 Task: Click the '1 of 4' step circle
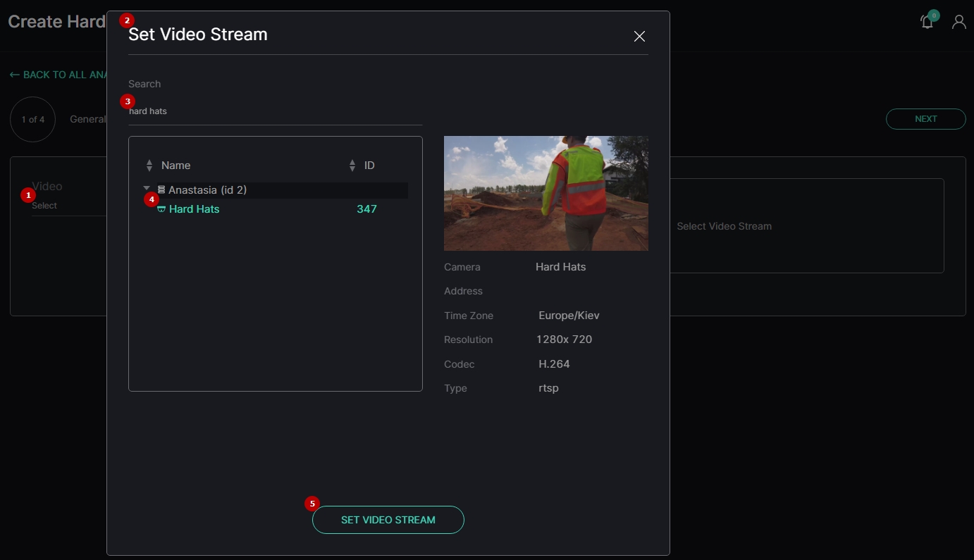coord(32,120)
